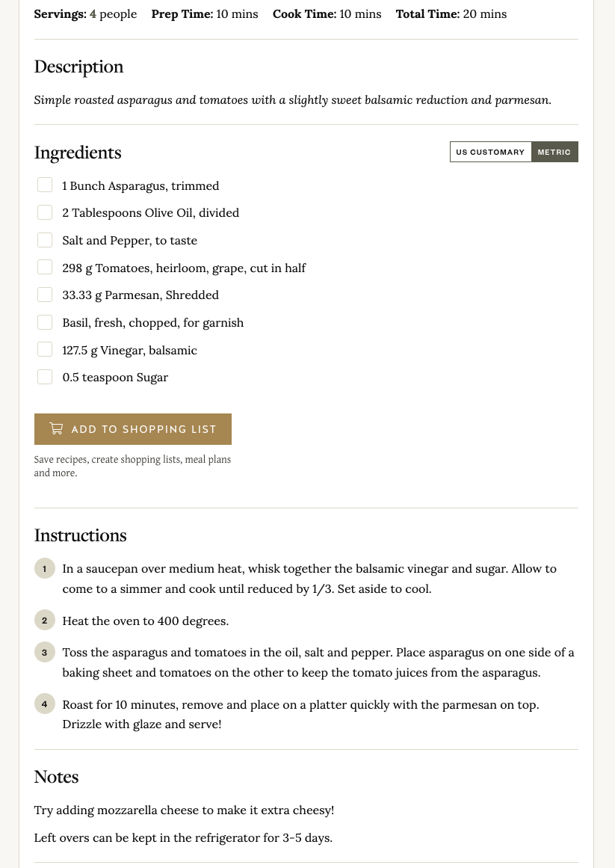615x868 pixels.
Task: Click the Notes section heading
Action: coord(56,777)
